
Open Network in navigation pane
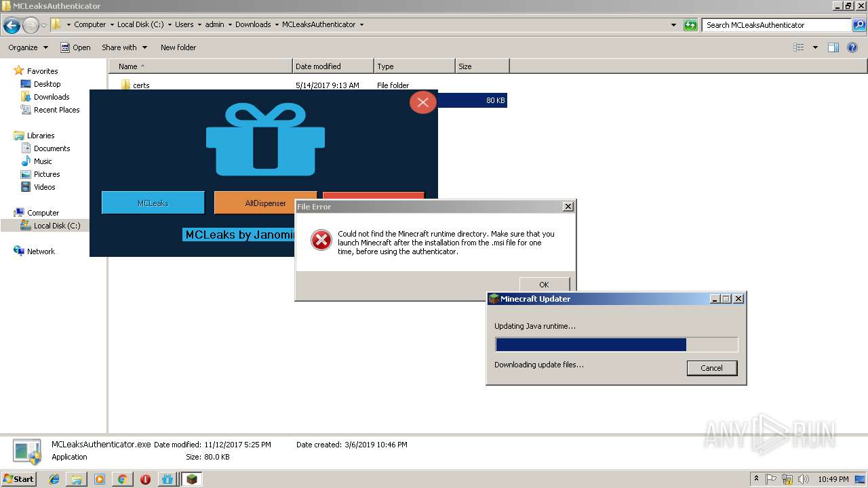[41, 251]
